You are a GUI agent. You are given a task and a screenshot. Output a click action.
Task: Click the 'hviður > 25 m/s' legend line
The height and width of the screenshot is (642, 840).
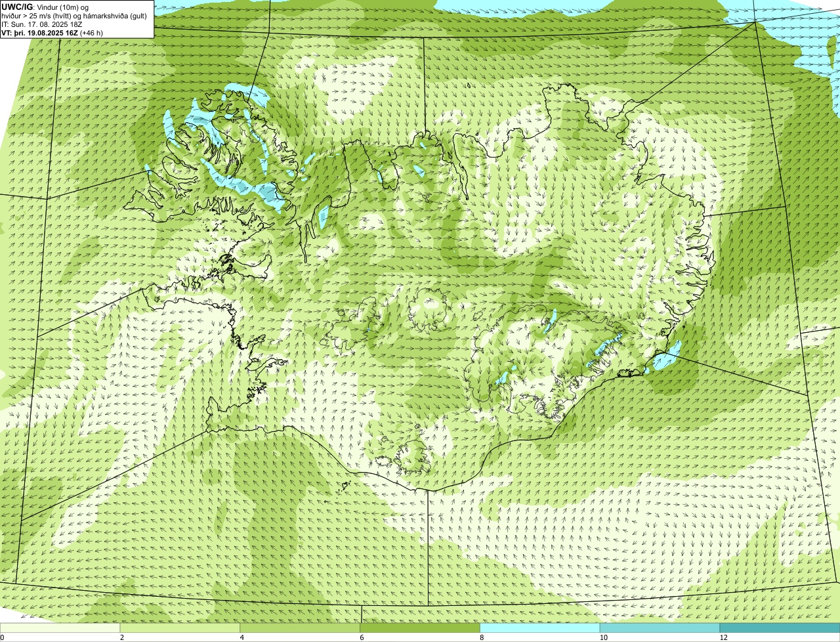(x=75, y=15)
